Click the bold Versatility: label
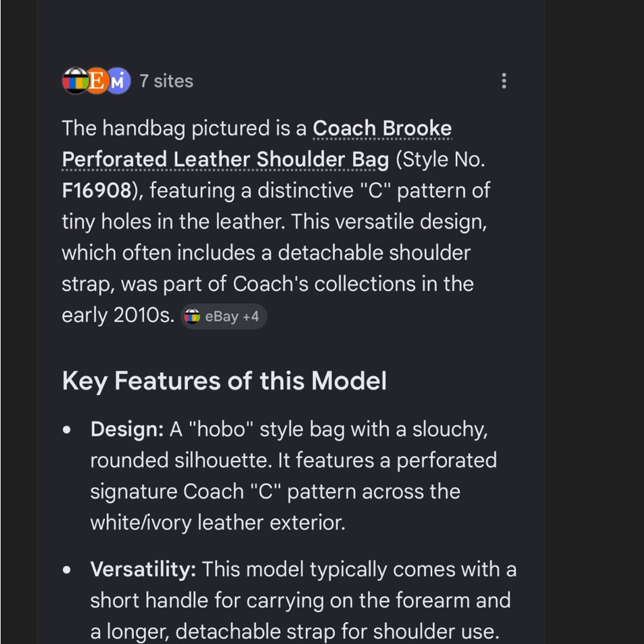Viewport: 644px width, 644px height. [x=143, y=569]
